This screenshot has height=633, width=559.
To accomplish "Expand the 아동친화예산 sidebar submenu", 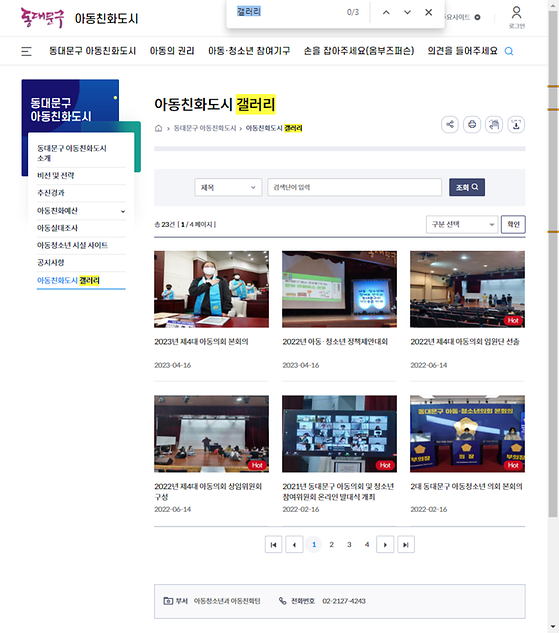I will pyautogui.click(x=123, y=211).
